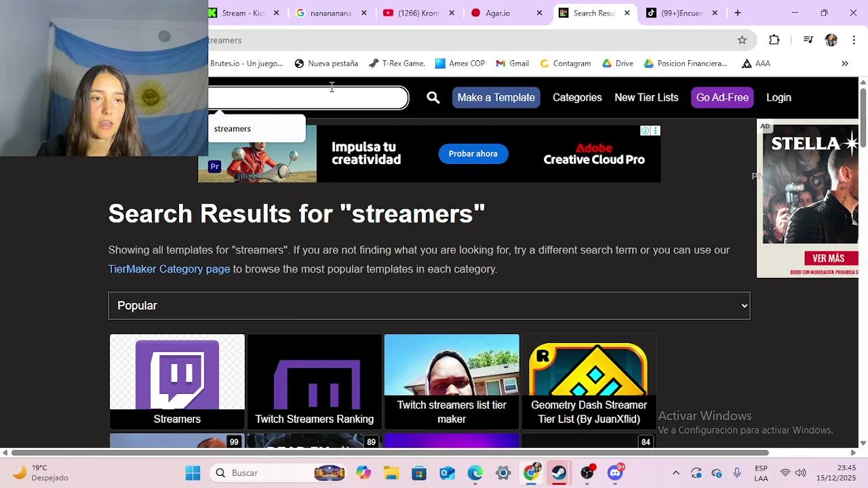Open the Chrome profile avatar
The height and width of the screenshot is (488, 868).
pos(831,40)
